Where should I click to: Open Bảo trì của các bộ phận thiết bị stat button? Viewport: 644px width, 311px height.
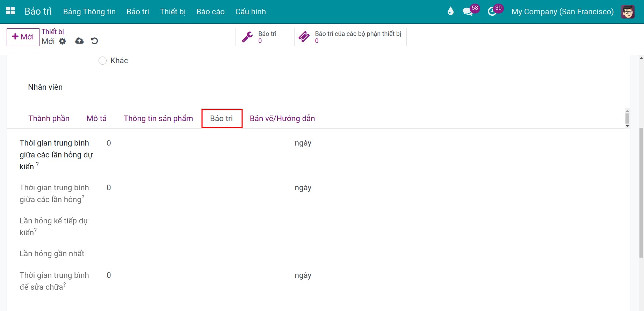pos(350,37)
